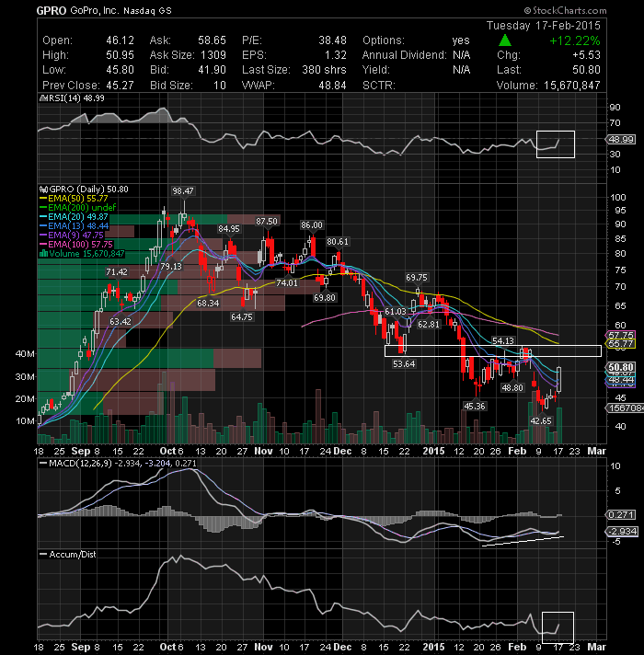Click the 40M volume axis label

(x=25, y=353)
